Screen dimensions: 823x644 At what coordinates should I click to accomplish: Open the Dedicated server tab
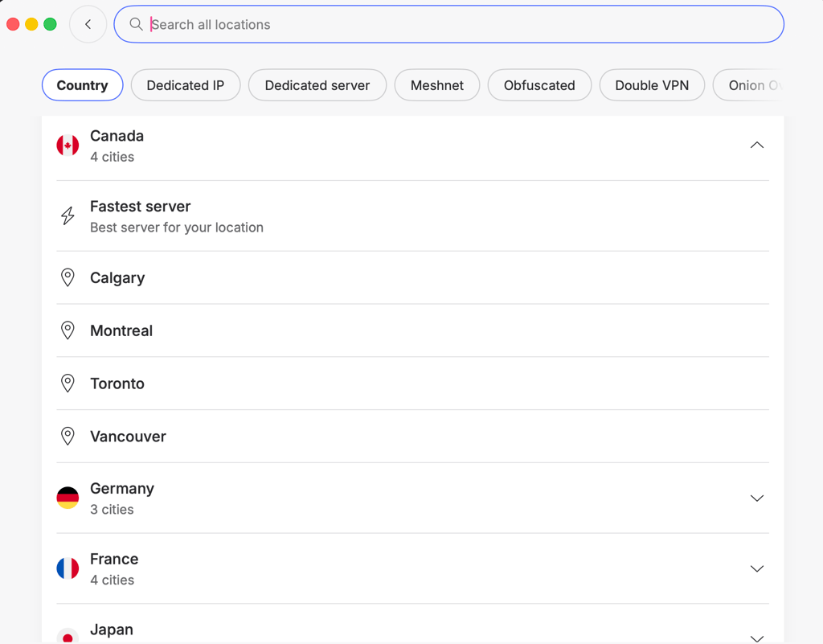tap(317, 85)
